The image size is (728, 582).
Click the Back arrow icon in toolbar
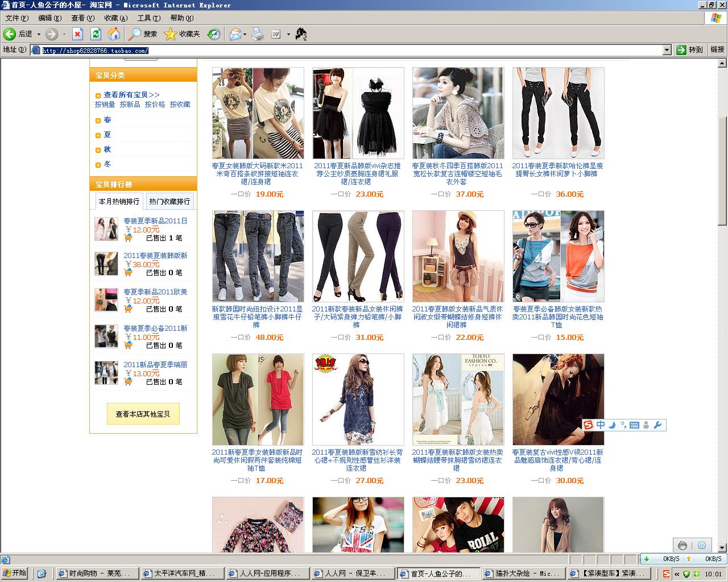pyautogui.click(x=10, y=34)
